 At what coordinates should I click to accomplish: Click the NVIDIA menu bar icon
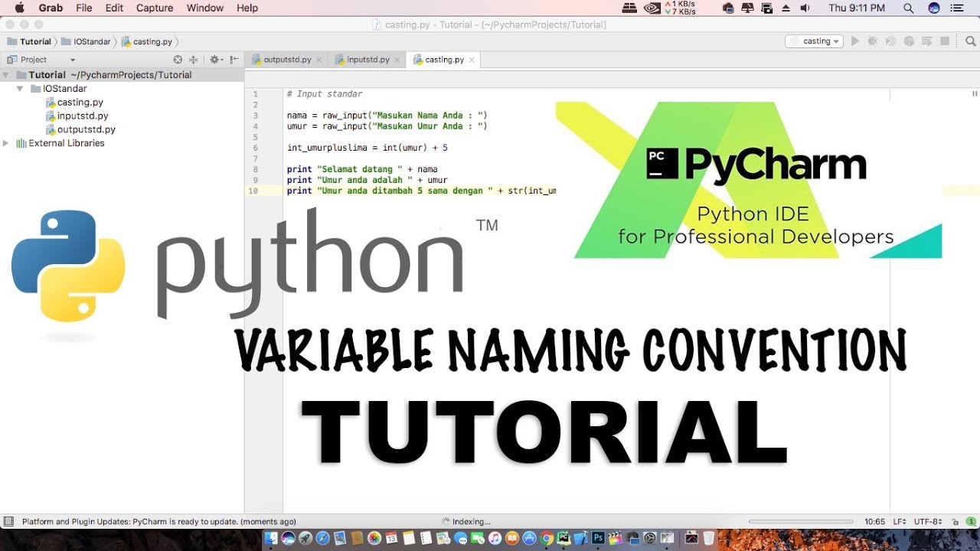point(652,8)
